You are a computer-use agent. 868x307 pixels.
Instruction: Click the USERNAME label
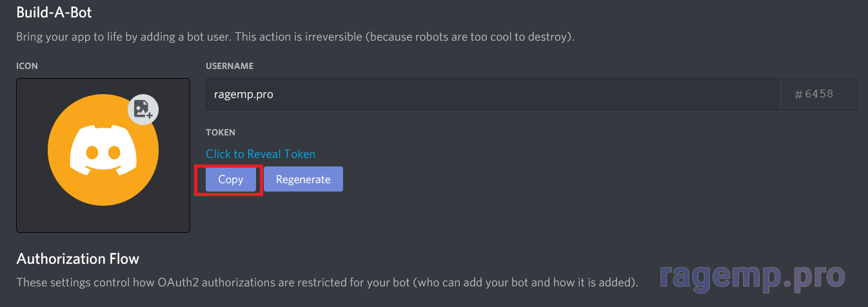tap(230, 66)
